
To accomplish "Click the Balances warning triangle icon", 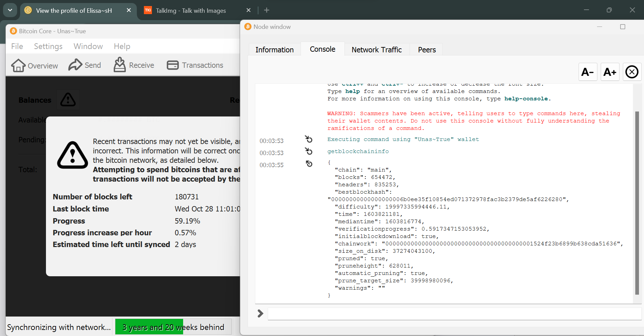I will (x=68, y=100).
